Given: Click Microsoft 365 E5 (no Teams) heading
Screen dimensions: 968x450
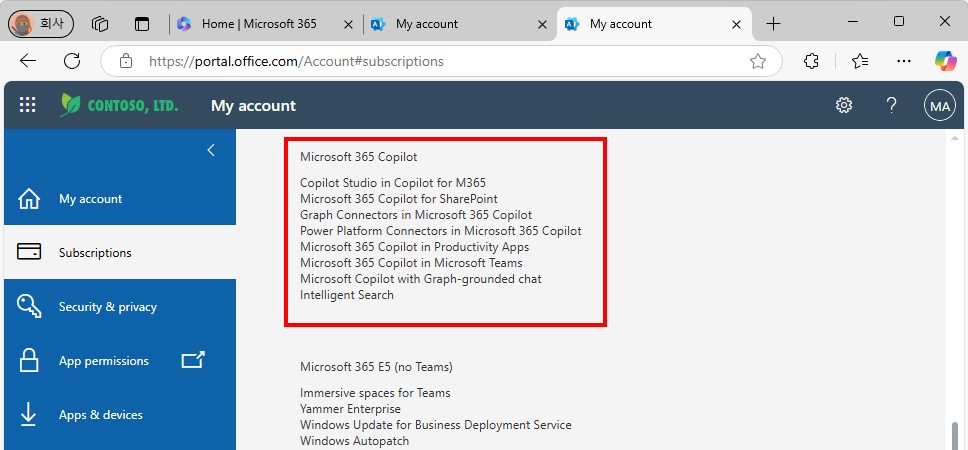Looking at the screenshot, I should pyautogui.click(x=377, y=367).
